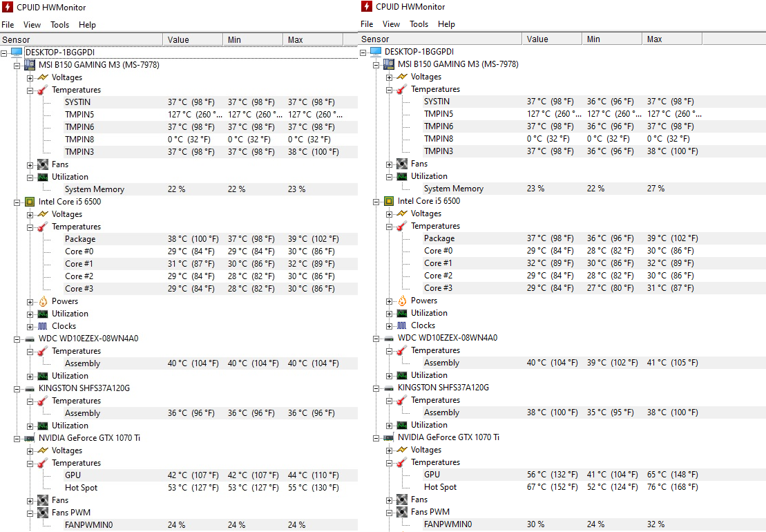Click Intel Core i5 6500 CPU icon, right window

389,201
